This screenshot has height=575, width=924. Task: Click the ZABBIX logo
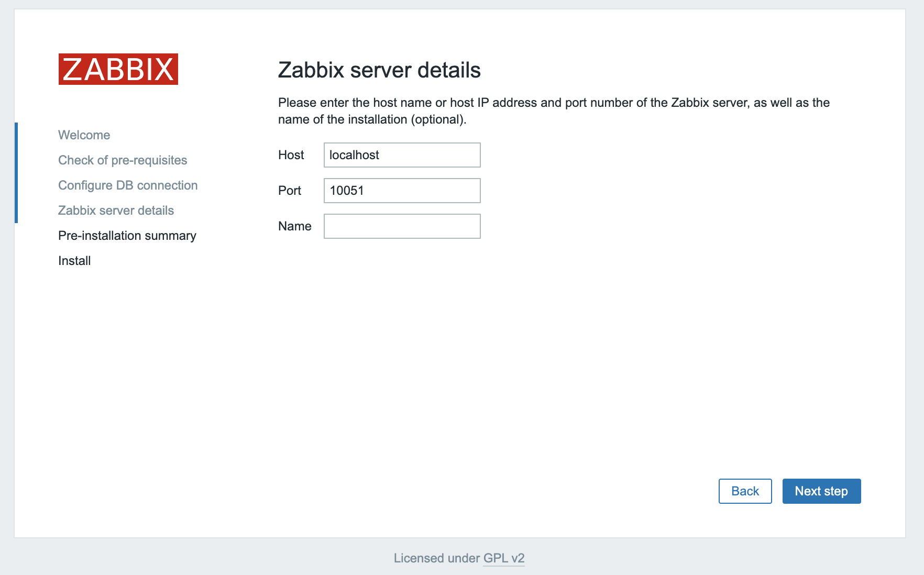coord(118,69)
